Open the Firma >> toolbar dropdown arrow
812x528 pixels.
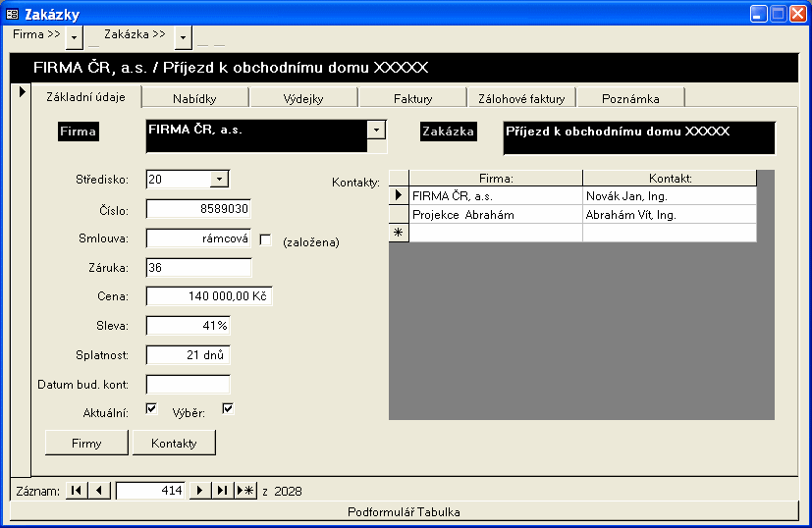(75, 37)
